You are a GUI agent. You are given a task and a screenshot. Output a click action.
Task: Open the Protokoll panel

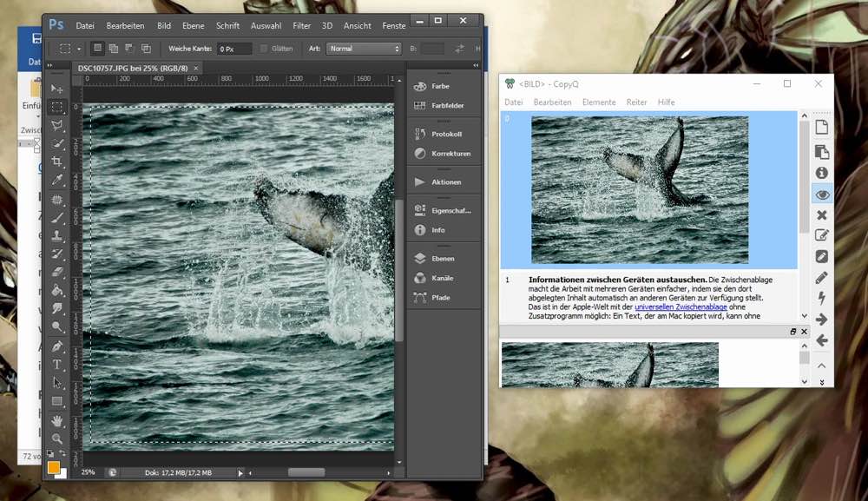[446, 135]
